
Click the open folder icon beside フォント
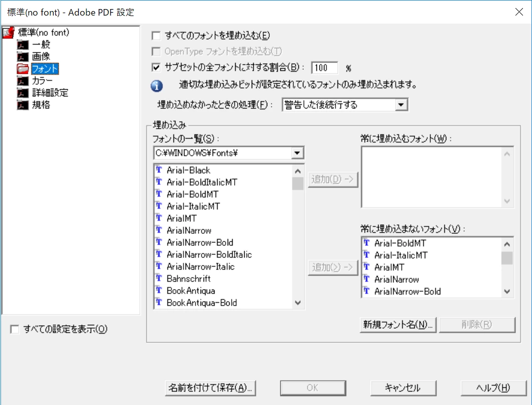[x=23, y=69]
